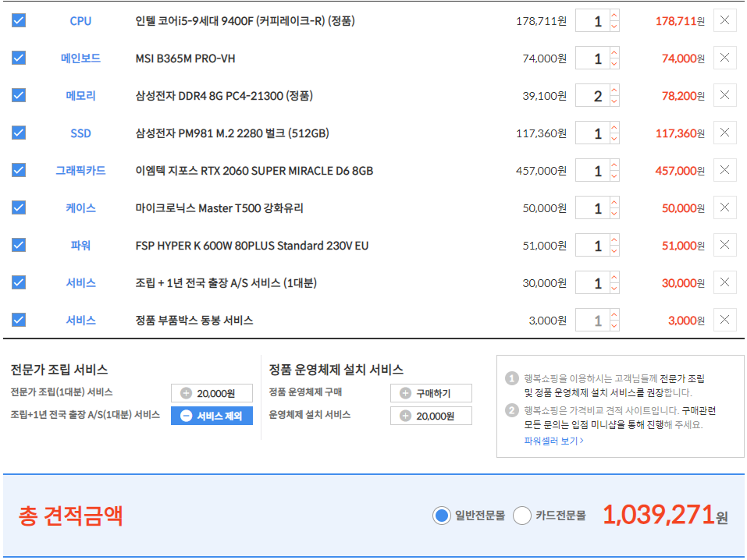Image resolution: width=747 pixels, height=560 pixels.
Task: Increase 케이스 quantity with up arrow
Action: click(x=614, y=202)
